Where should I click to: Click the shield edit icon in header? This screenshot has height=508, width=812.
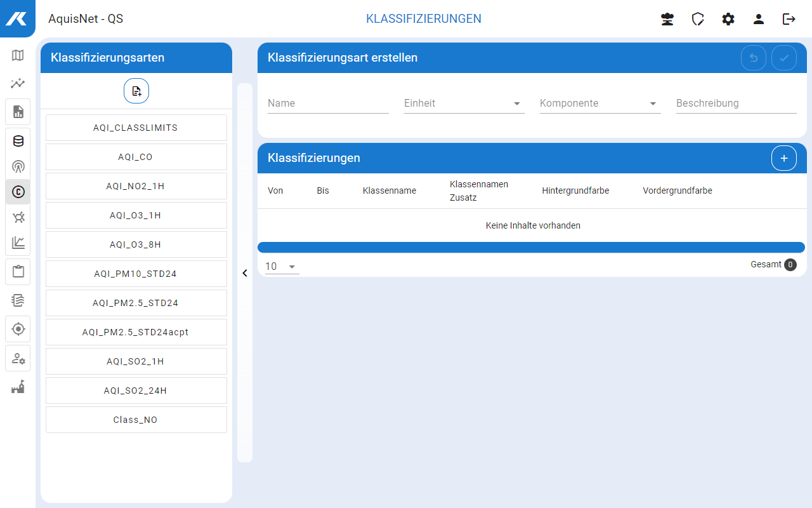pyautogui.click(x=698, y=19)
